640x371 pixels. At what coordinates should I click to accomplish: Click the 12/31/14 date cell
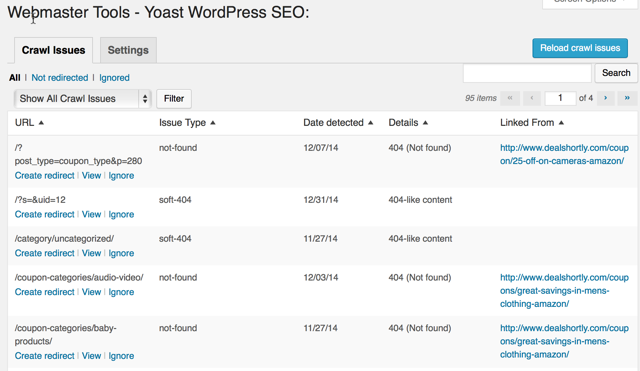coord(321,200)
